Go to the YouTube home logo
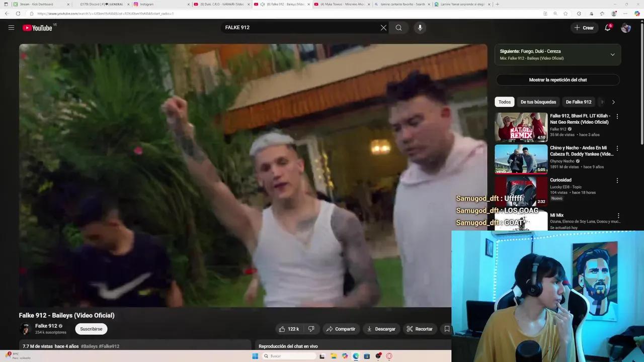Viewport: 644px width, 362px height. pyautogui.click(x=37, y=28)
